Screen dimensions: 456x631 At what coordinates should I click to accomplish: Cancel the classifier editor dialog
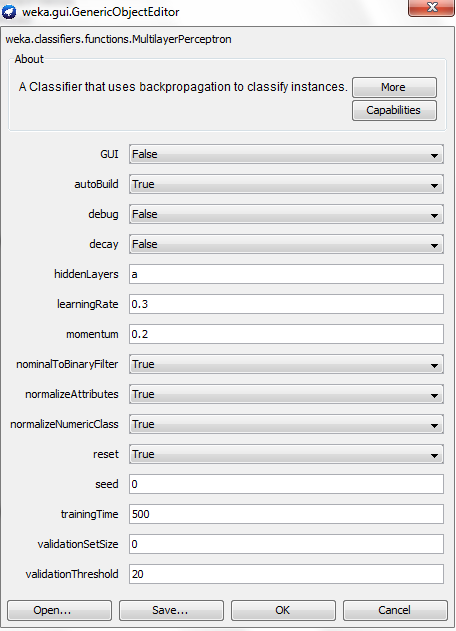[x=395, y=610]
